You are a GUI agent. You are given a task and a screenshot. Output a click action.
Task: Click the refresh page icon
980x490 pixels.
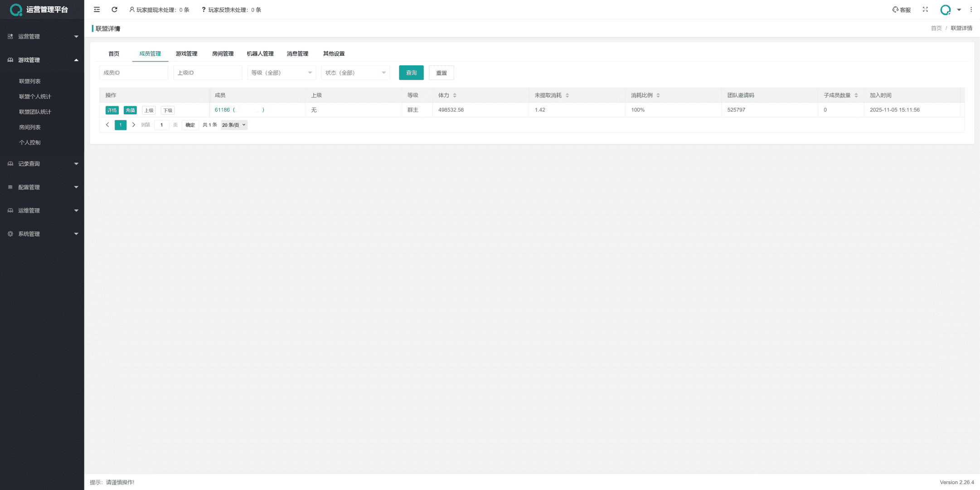pyautogui.click(x=114, y=10)
